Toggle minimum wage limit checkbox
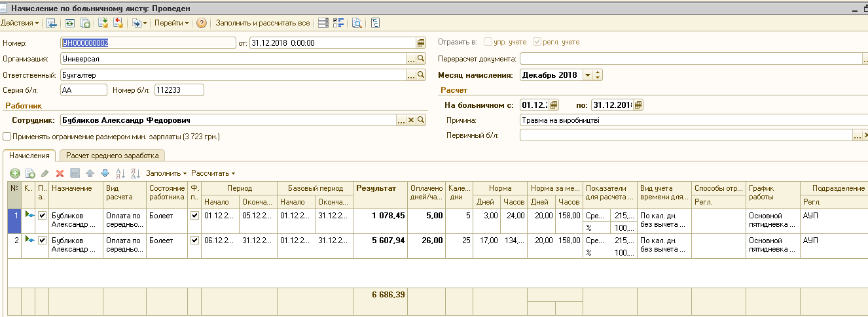Screen dimensions: 868x317 (7, 137)
